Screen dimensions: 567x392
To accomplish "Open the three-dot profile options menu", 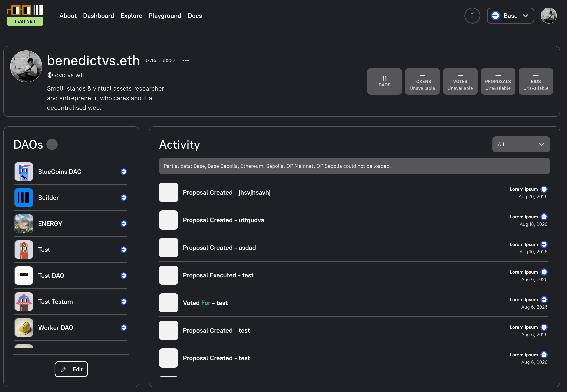I will click(x=186, y=60).
